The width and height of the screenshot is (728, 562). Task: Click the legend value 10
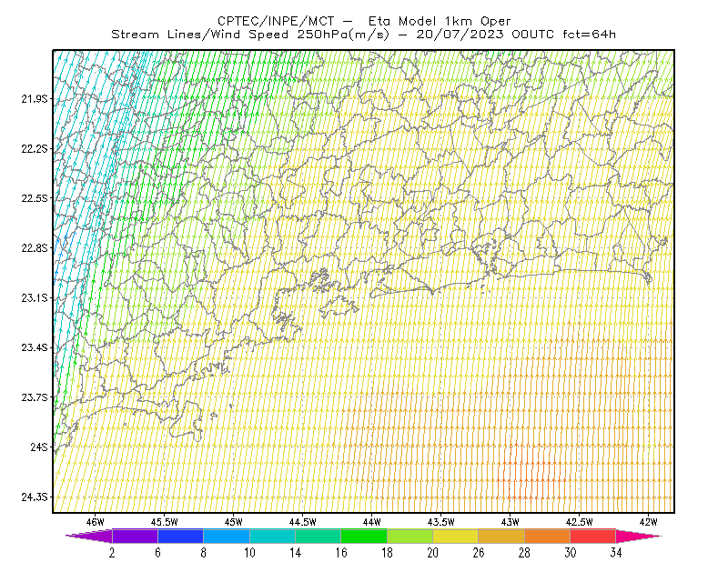point(249,553)
